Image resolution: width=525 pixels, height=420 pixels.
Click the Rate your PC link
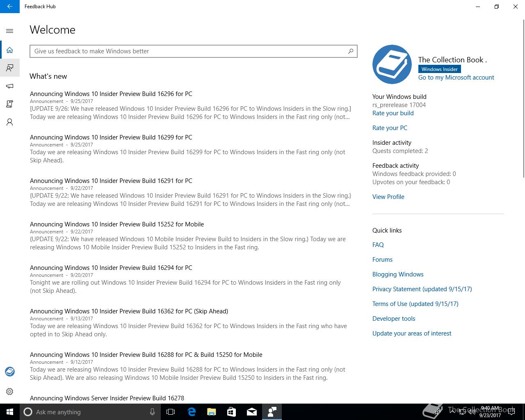click(x=390, y=128)
